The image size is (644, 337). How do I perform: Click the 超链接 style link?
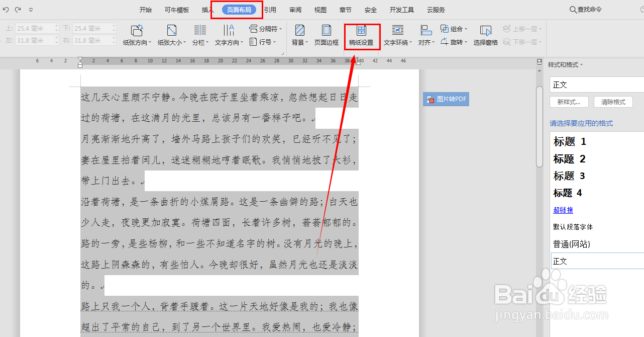click(x=563, y=210)
